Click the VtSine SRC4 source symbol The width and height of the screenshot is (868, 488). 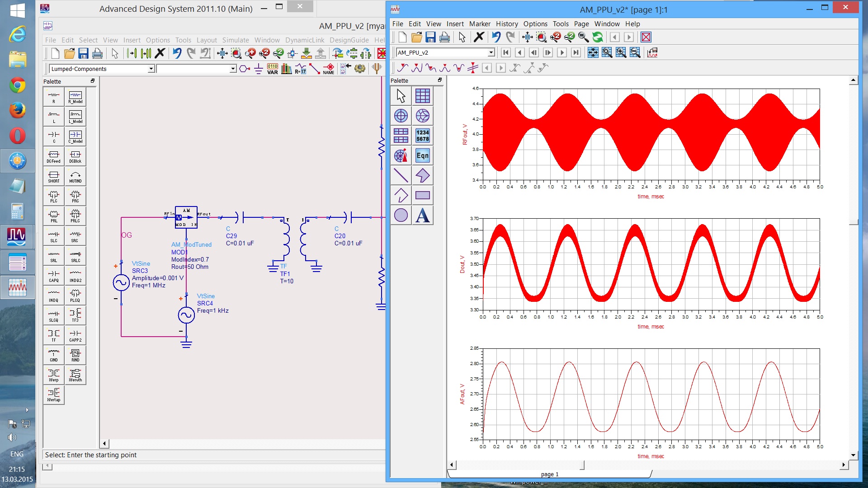186,315
